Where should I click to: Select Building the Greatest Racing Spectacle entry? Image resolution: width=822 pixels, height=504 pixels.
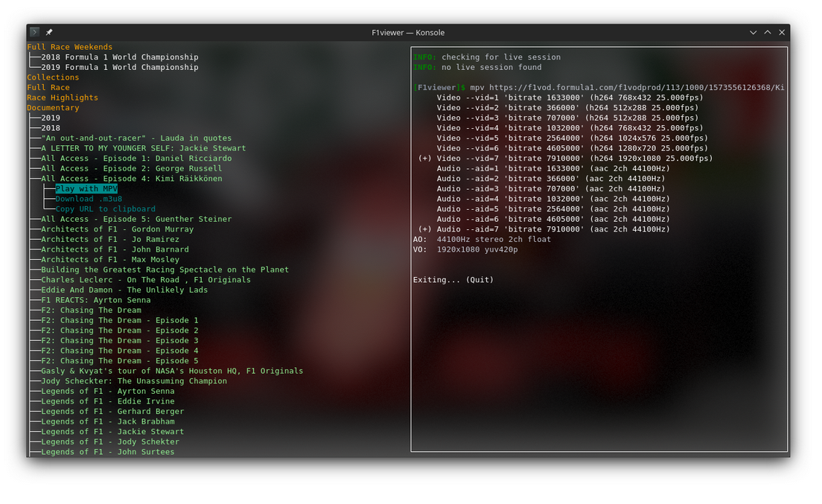point(165,269)
